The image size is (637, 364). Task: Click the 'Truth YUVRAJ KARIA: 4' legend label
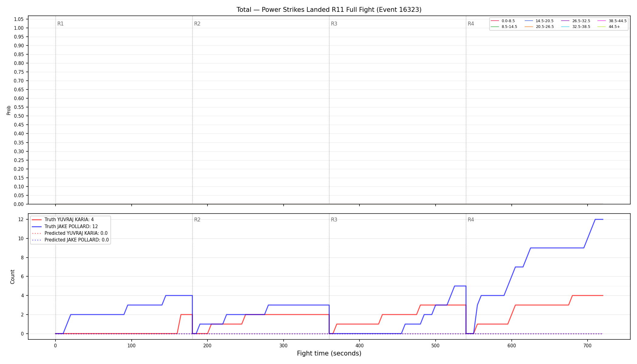(69, 220)
